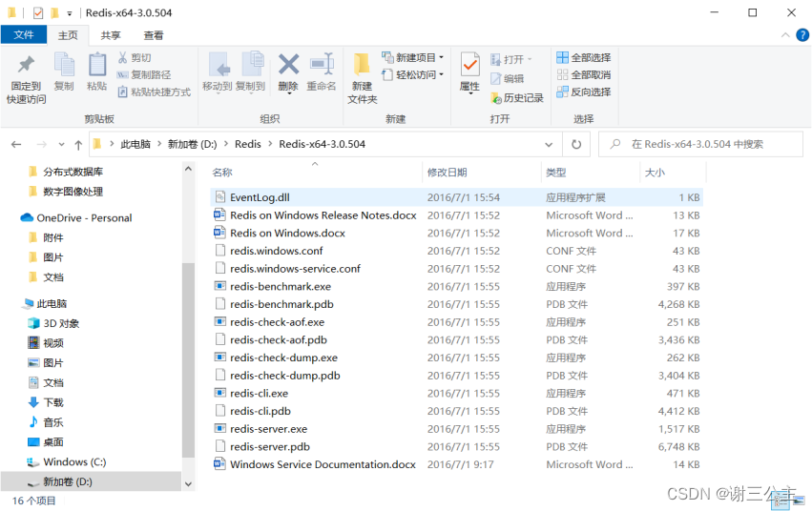
Task: Open 音乐 (Music) in navigation pane
Action: pyautogui.click(x=46, y=422)
